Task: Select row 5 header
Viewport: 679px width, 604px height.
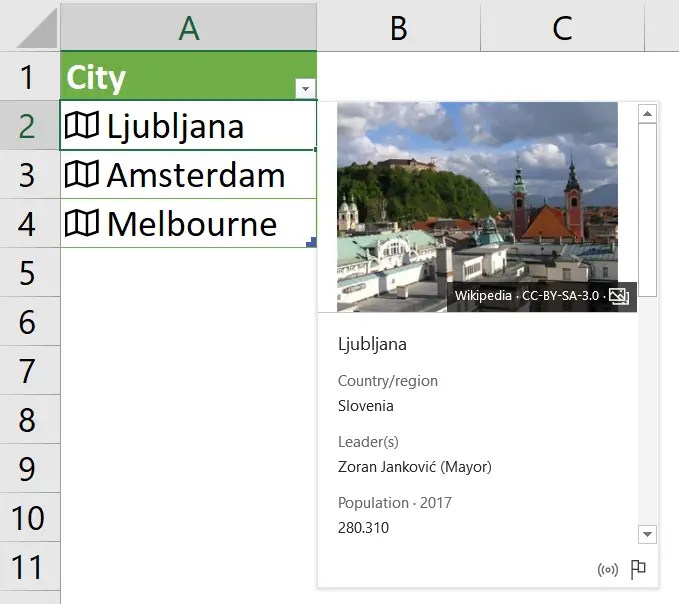Action: (x=29, y=272)
